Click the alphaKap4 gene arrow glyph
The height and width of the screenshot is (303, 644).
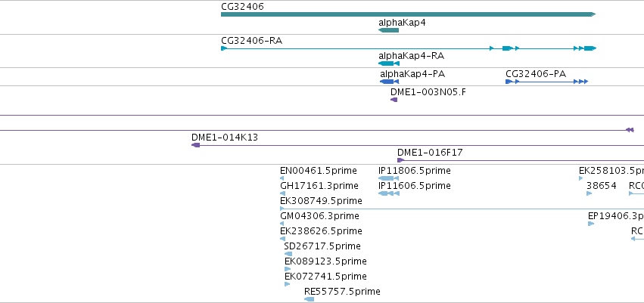(x=388, y=30)
